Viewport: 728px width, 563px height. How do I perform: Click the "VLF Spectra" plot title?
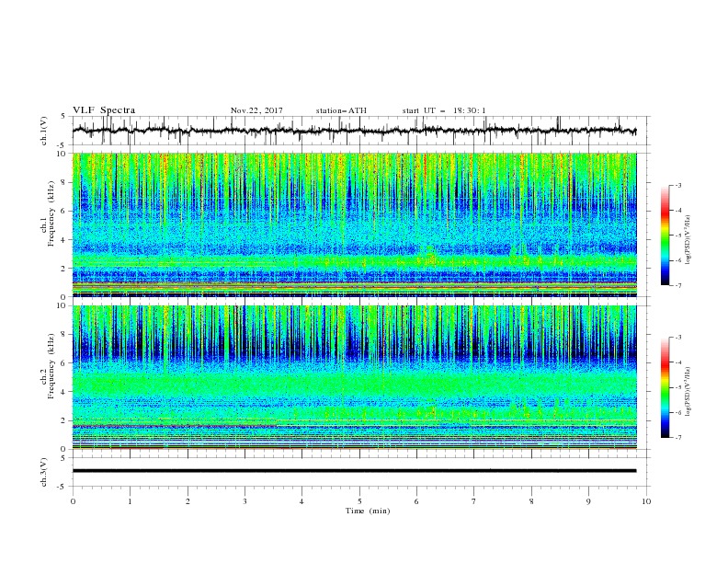(x=104, y=110)
